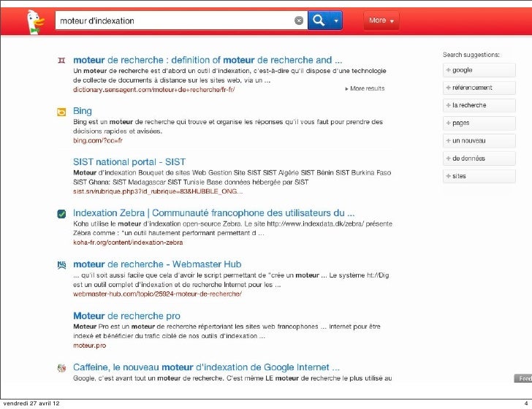Add the un nouveau search suggestion
The width and height of the screenshot is (532, 409).
pyautogui.click(x=479, y=141)
